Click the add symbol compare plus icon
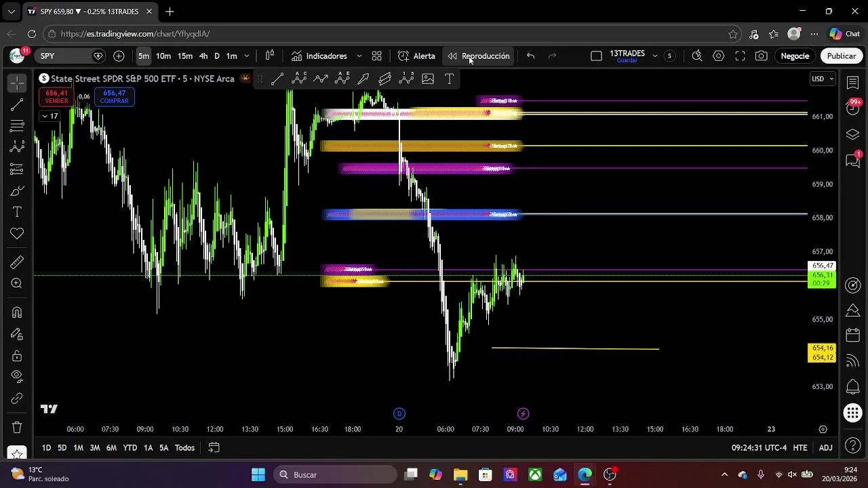This screenshot has height=488, width=868. click(119, 56)
